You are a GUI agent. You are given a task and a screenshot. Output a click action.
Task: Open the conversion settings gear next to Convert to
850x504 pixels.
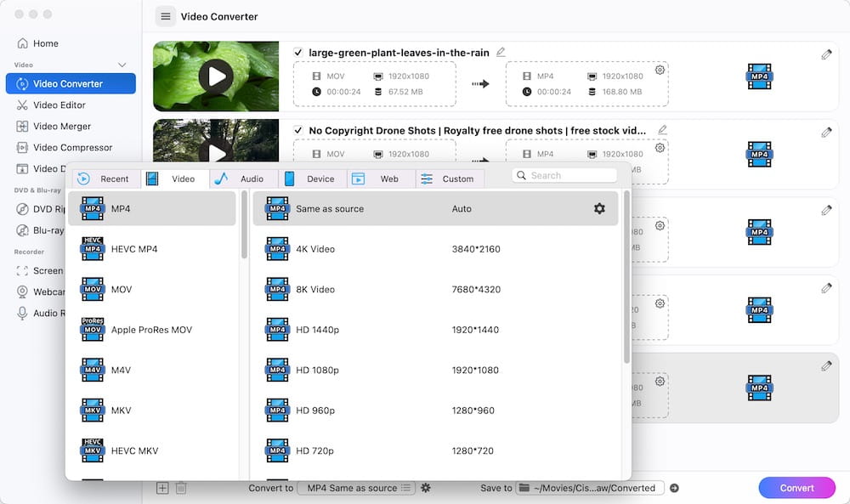point(426,488)
